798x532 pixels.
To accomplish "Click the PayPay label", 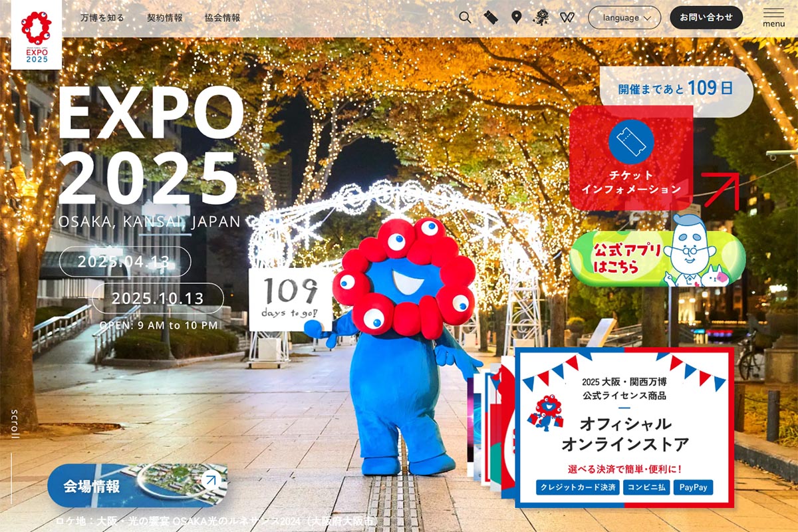I will pyautogui.click(x=693, y=487).
